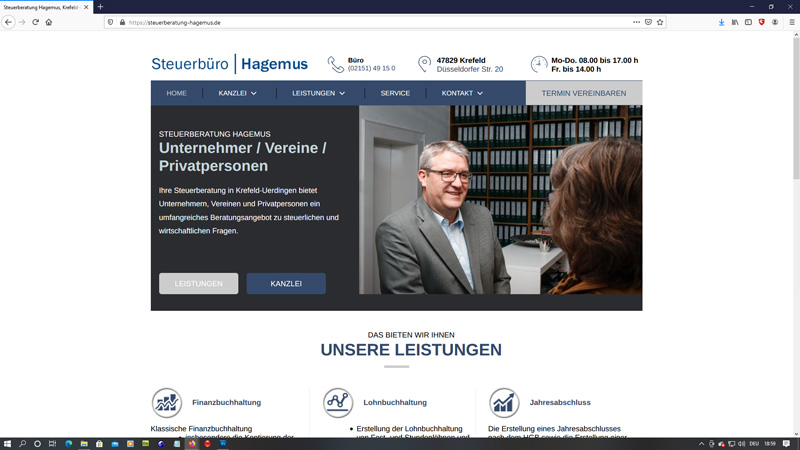Screen dimensions: 800x450
Task: Open the browser home page icon
Action: coord(49,22)
